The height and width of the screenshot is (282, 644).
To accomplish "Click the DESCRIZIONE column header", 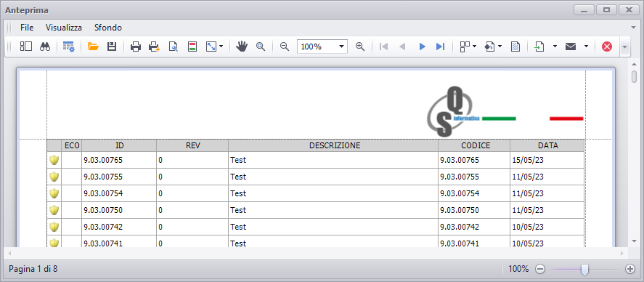I will click(x=333, y=145).
